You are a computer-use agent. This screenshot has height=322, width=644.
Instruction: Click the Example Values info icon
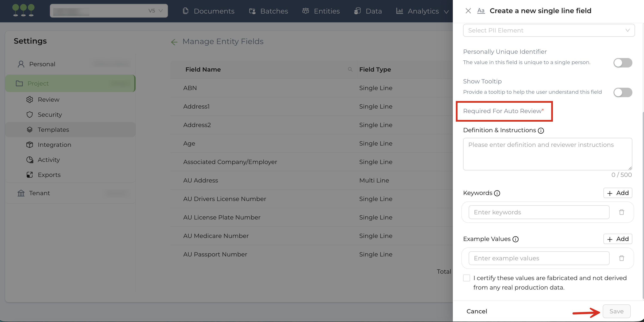point(516,239)
